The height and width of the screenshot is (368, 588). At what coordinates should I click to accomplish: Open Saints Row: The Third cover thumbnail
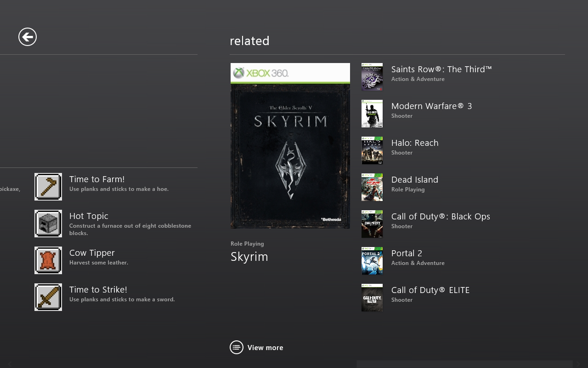point(372,77)
